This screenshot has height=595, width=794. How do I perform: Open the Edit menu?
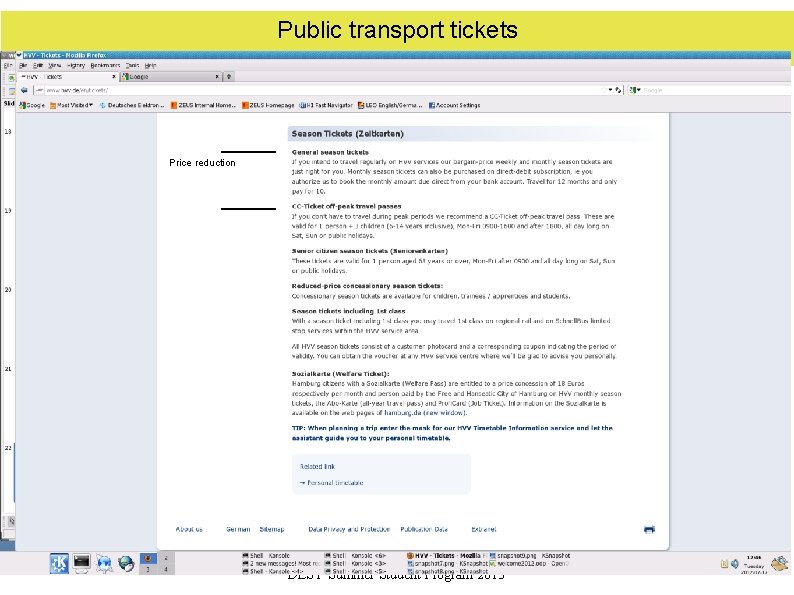38,65
